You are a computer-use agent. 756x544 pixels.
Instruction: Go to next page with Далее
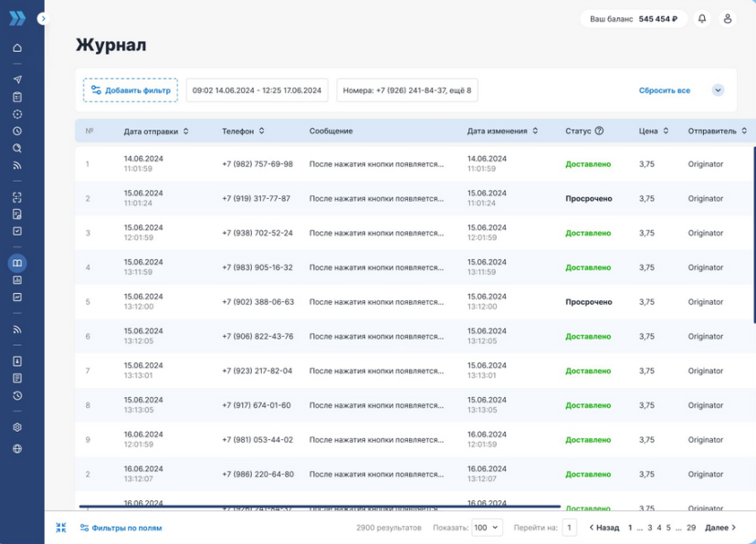[x=720, y=528]
